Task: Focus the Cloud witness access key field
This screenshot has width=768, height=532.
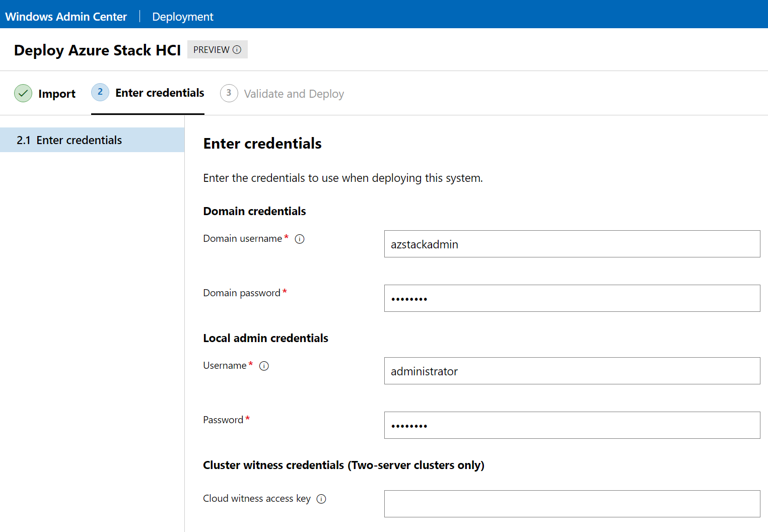Action: (572, 504)
